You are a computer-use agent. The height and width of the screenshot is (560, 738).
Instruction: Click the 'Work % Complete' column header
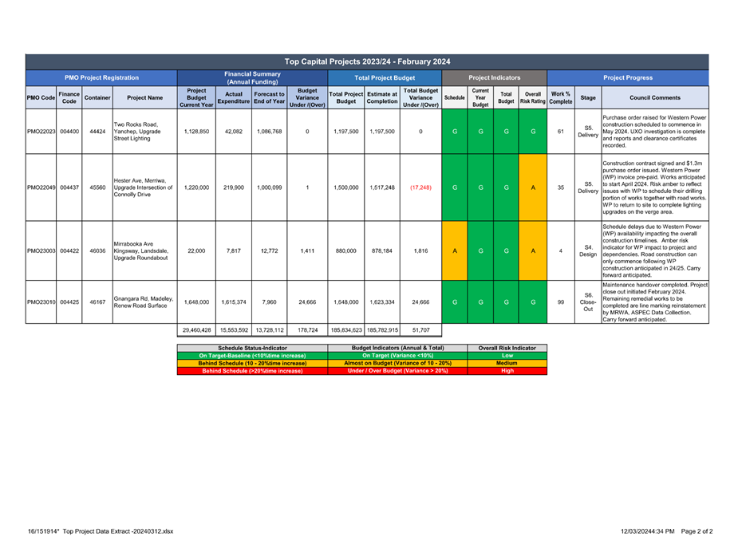coord(561,98)
